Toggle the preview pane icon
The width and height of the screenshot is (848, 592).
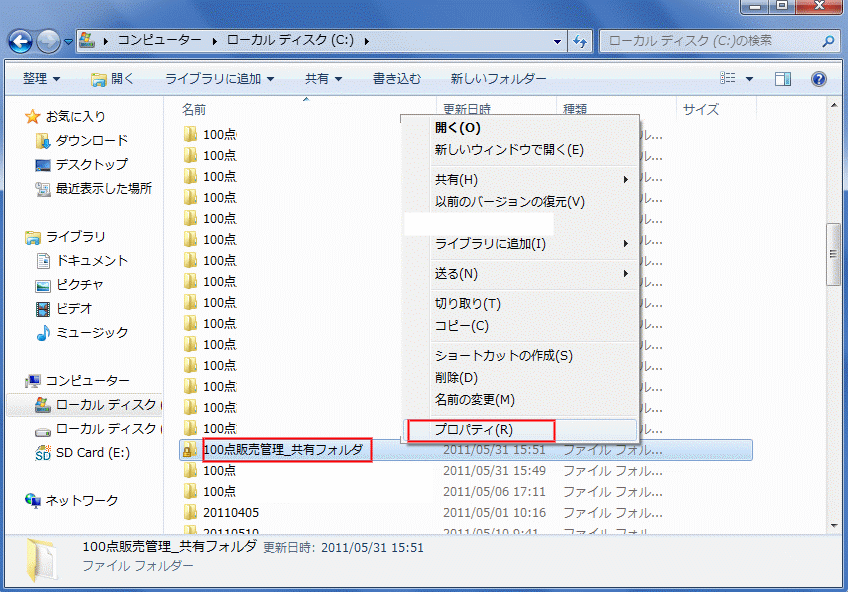pos(783,79)
